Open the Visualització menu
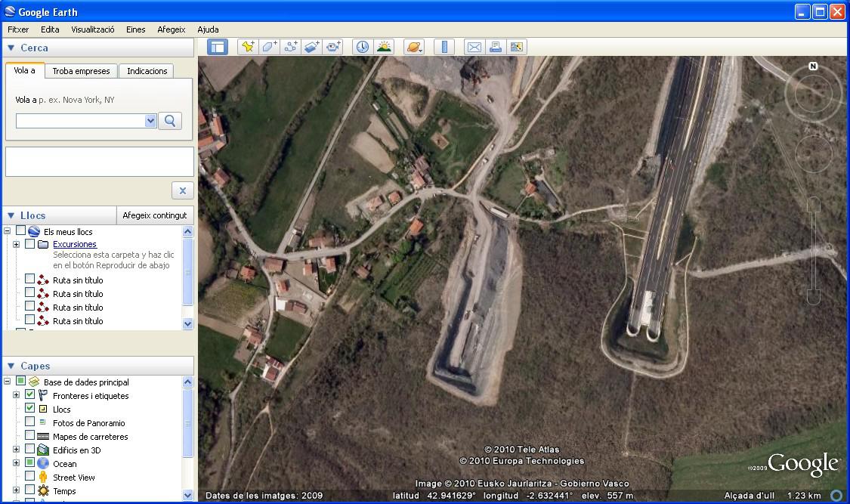Screen dimensions: 850x504 pos(92,29)
